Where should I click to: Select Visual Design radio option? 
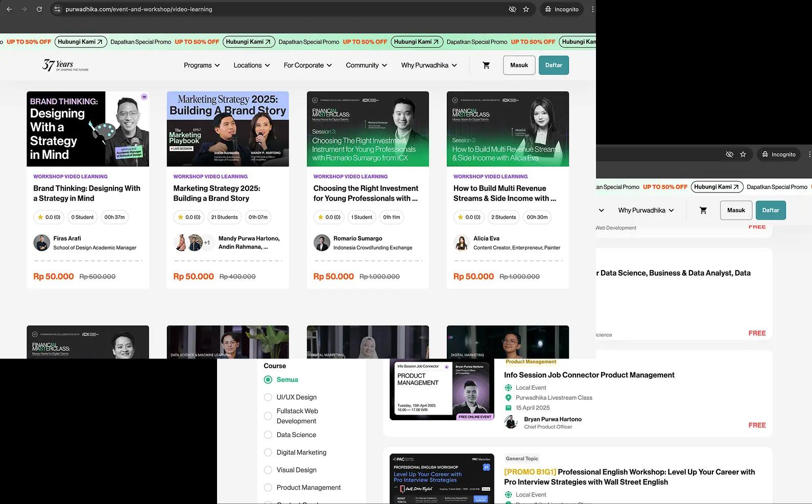point(268,470)
